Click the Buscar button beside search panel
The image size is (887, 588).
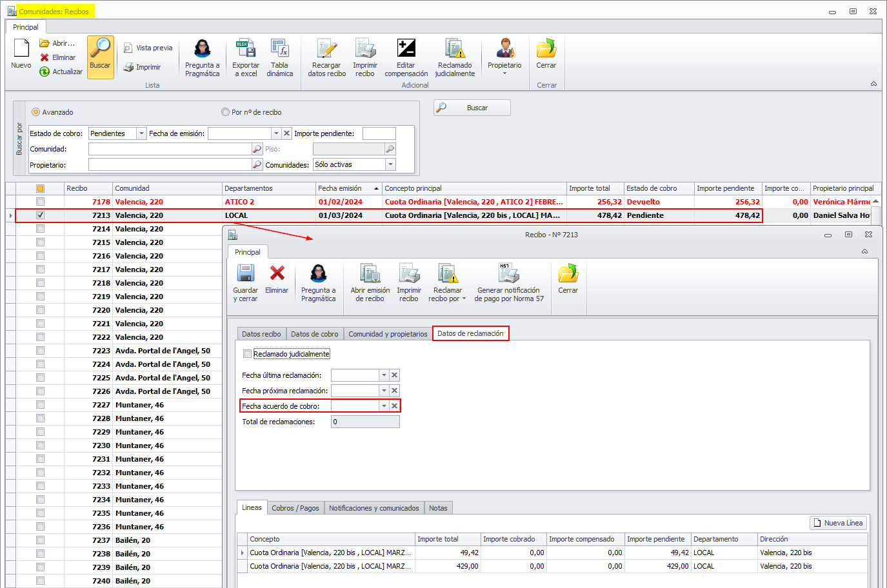click(472, 108)
